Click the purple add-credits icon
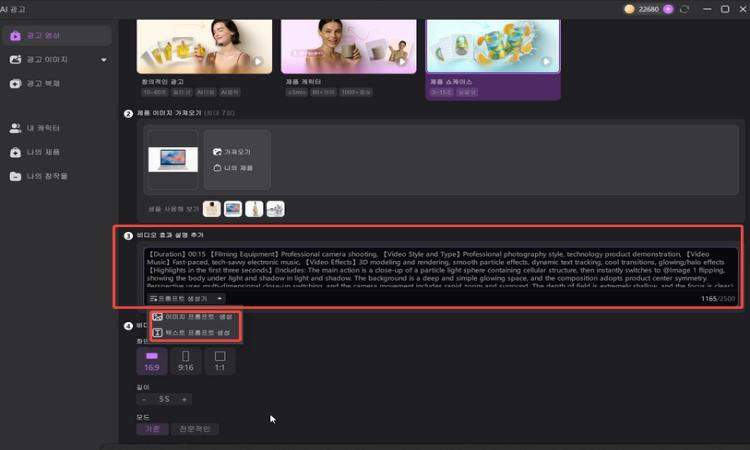Image resolution: width=750 pixels, height=450 pixels. [x=668, y=9]
